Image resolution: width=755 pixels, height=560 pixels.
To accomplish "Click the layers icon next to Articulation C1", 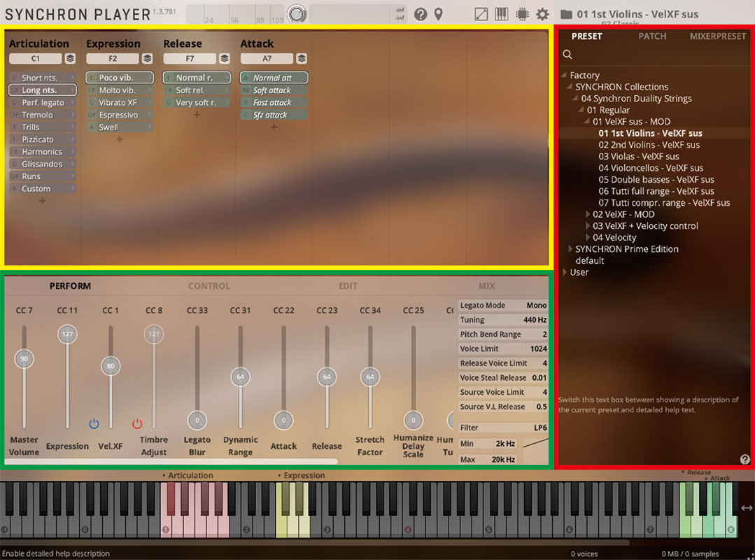I will tap(70, 58).
